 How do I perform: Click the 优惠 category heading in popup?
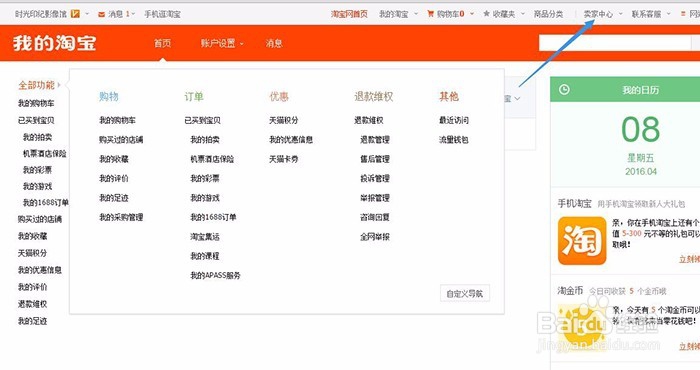[279, 97]
